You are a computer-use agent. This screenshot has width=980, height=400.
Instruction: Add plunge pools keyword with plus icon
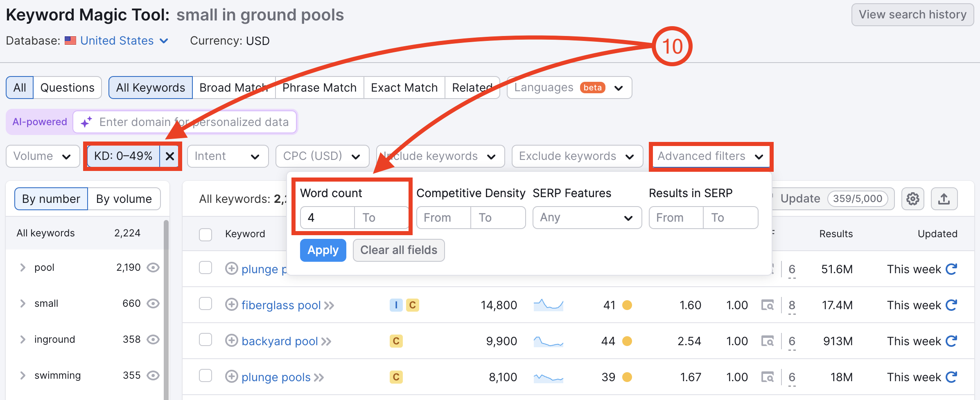point(232,377)
